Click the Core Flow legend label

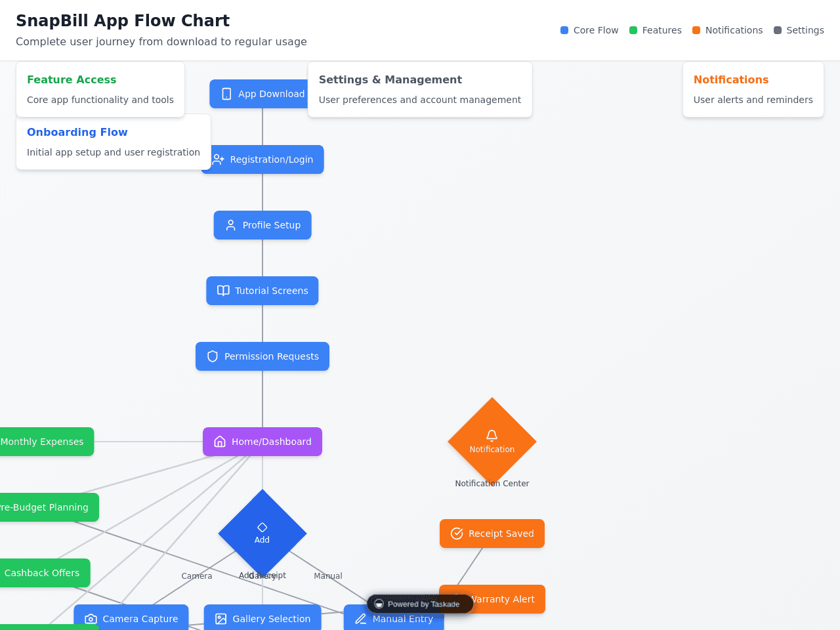[x=596, y=30]
